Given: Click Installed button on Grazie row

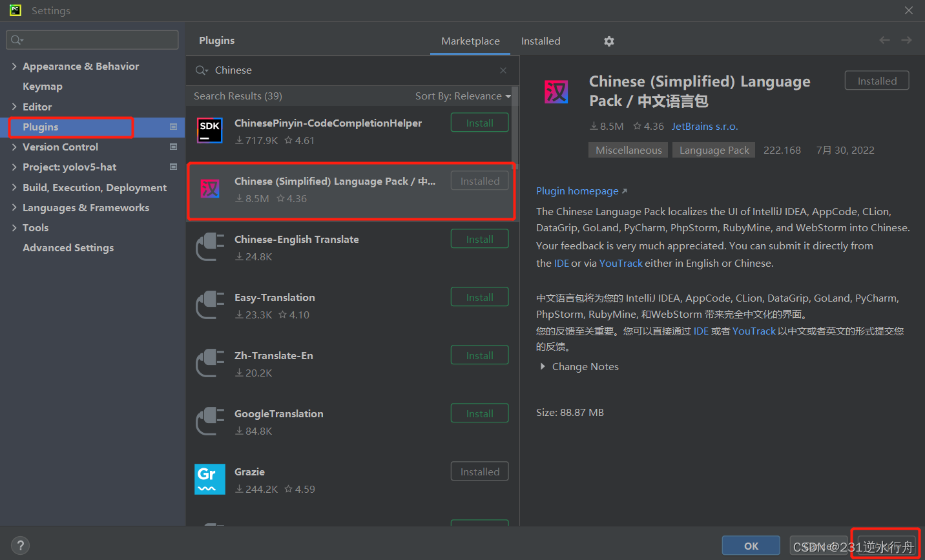Looking at the screenshot, I should (479, 472).
